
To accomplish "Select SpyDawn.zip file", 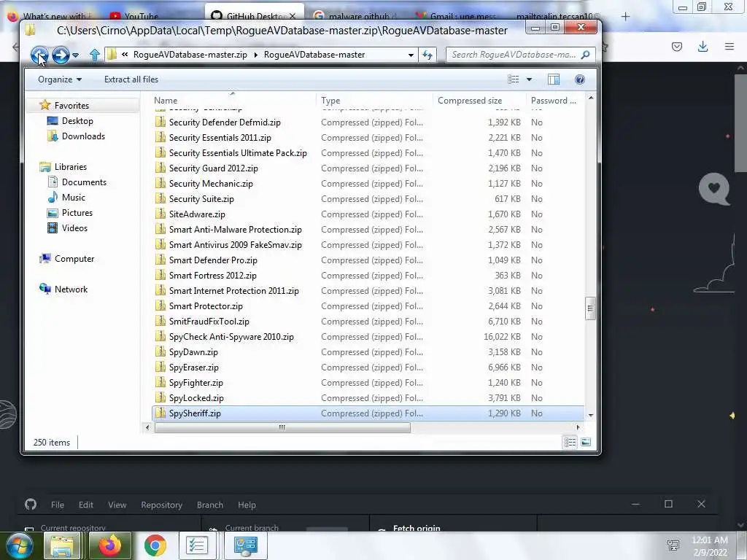I will 193,352.
